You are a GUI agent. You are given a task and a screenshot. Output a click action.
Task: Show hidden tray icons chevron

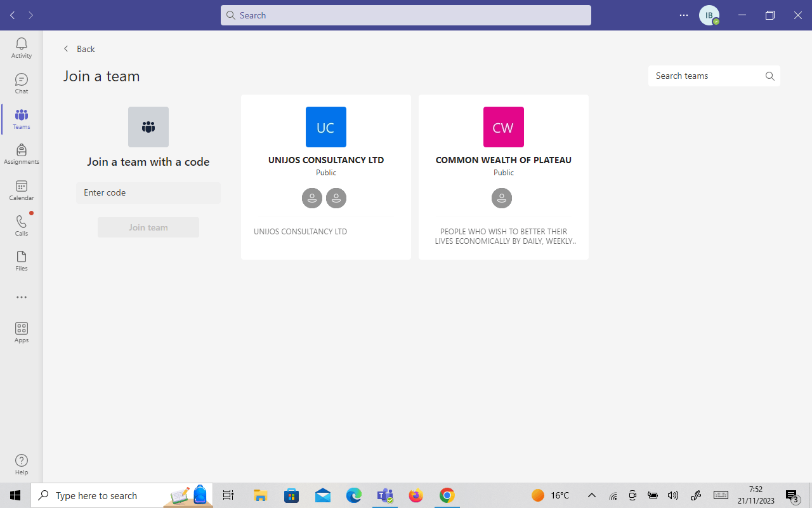[592, 495]
